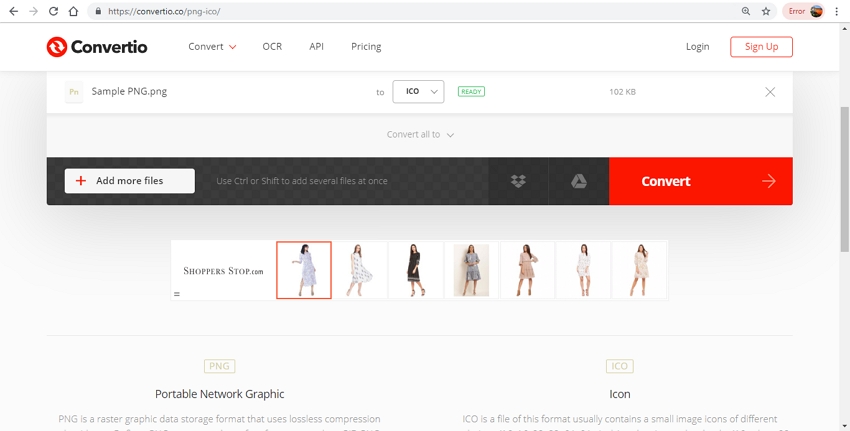Click the Dropbox upload icon
Image resolution: width=850 pixels, height=431 pixels.
pos(518,181)
